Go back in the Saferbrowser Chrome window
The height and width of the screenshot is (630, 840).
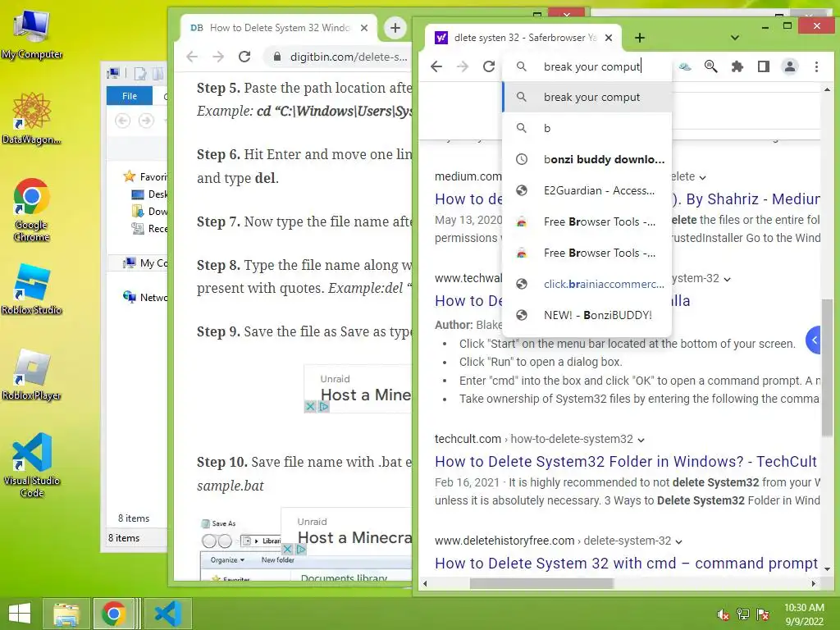click(436, 66)
